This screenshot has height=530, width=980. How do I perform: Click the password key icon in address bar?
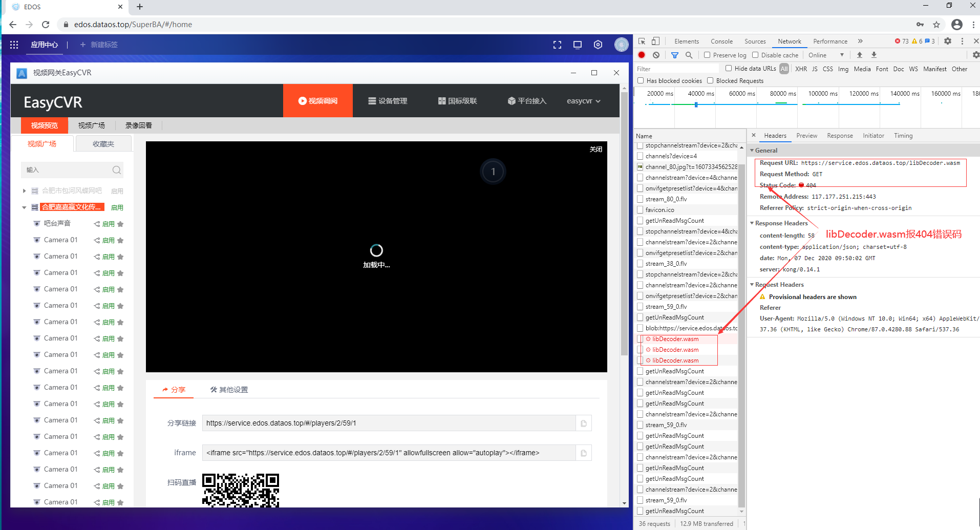920,25
